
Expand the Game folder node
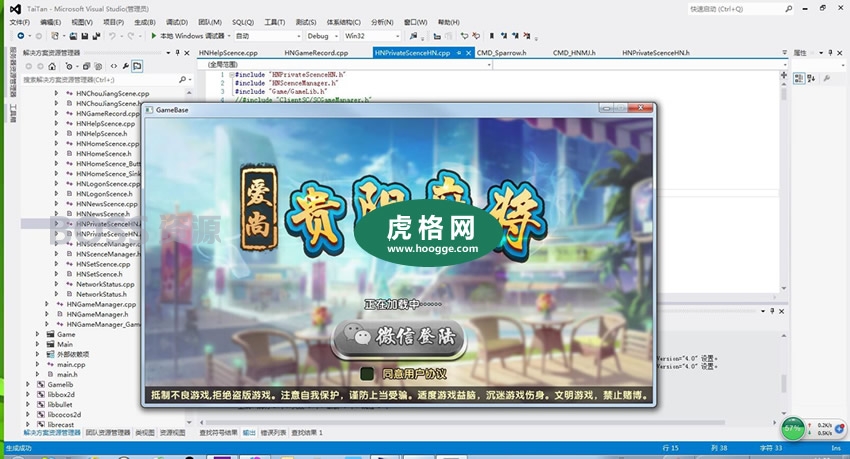[x=37, y=334]
